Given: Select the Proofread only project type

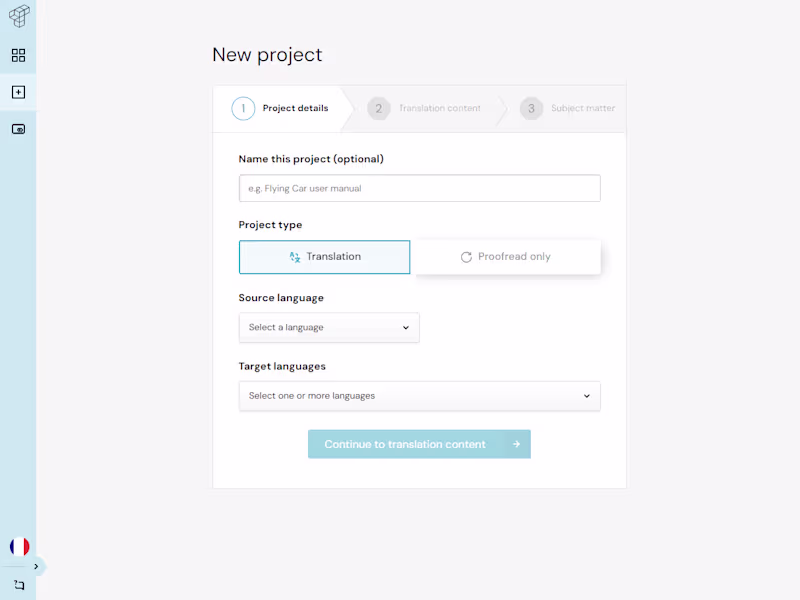Looking at the screenshot, I should coord(507,257).
